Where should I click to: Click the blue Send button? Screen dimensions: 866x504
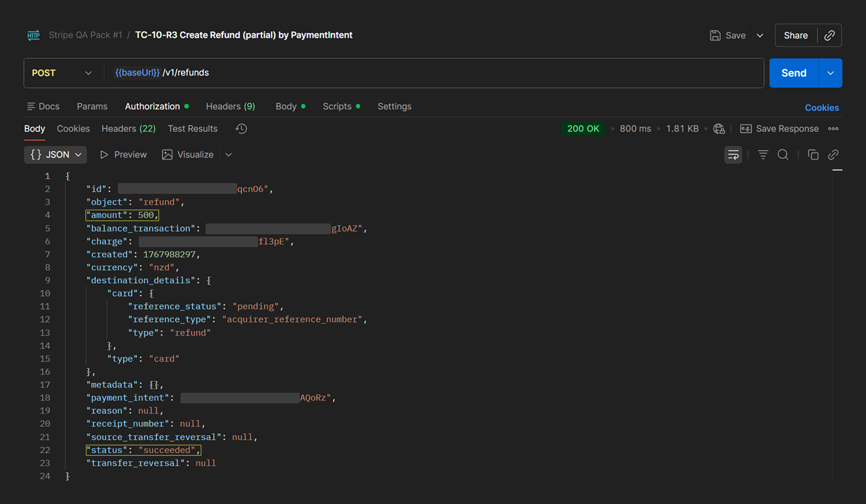[794, 73]
